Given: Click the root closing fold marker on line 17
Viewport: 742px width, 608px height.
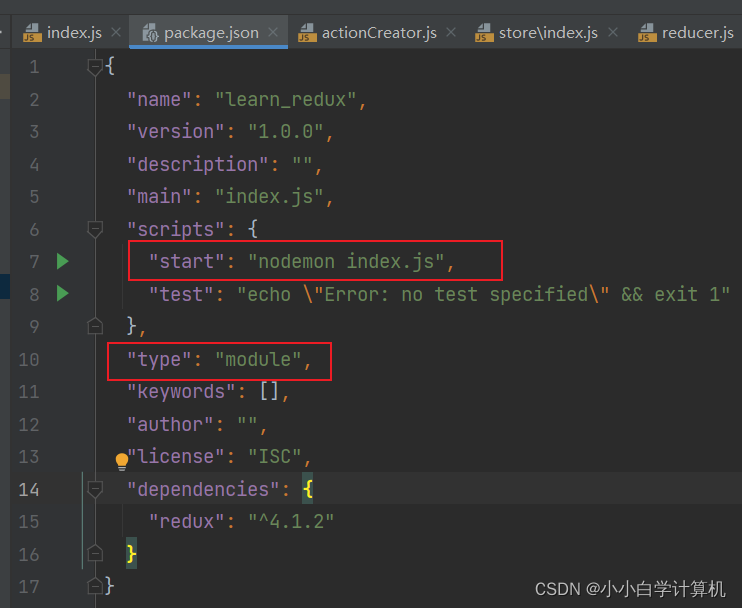Looking at the screenshot, I should tap(95, 586).
